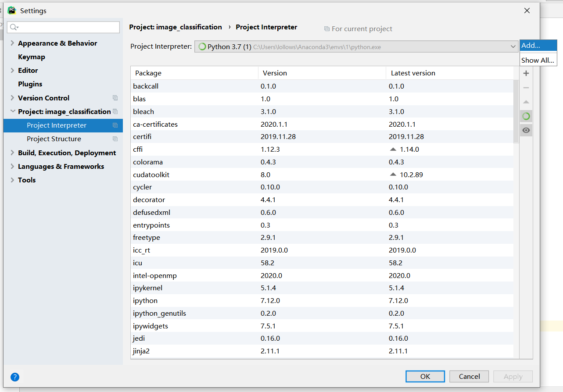Screen dimensions: 563x392
Task: Expand the Editor settings node
Action: [x=12, y=70]
